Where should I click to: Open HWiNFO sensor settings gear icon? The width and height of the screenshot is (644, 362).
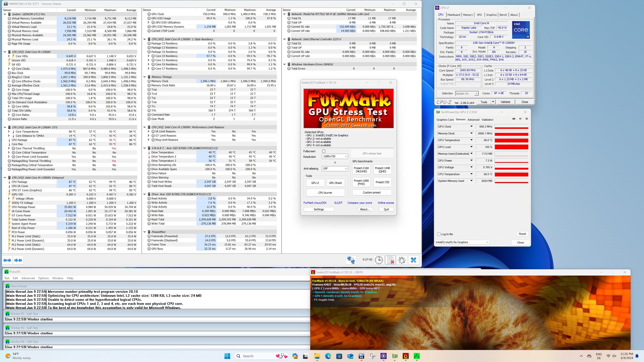(x=401, y=260)
